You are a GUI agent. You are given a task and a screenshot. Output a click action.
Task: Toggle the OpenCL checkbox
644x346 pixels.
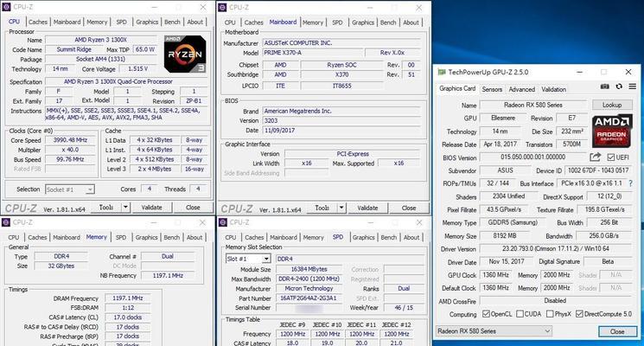(x=486, y=314)
